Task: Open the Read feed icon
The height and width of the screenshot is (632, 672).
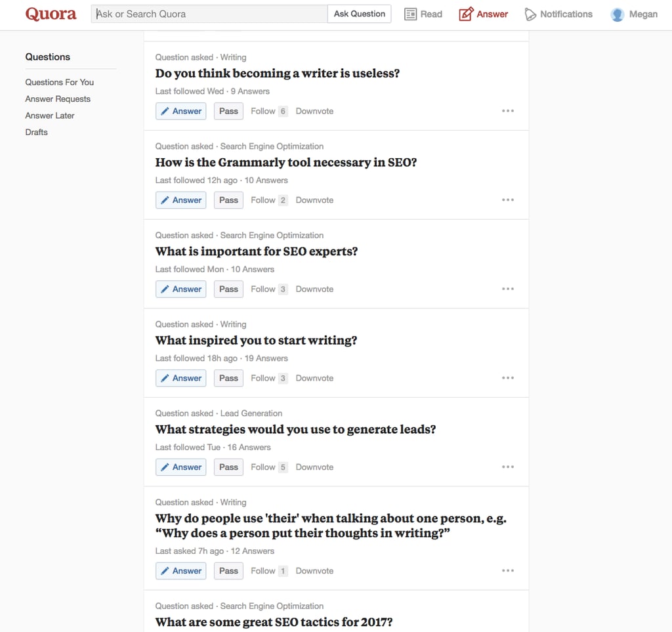Action: pos(411,14)
